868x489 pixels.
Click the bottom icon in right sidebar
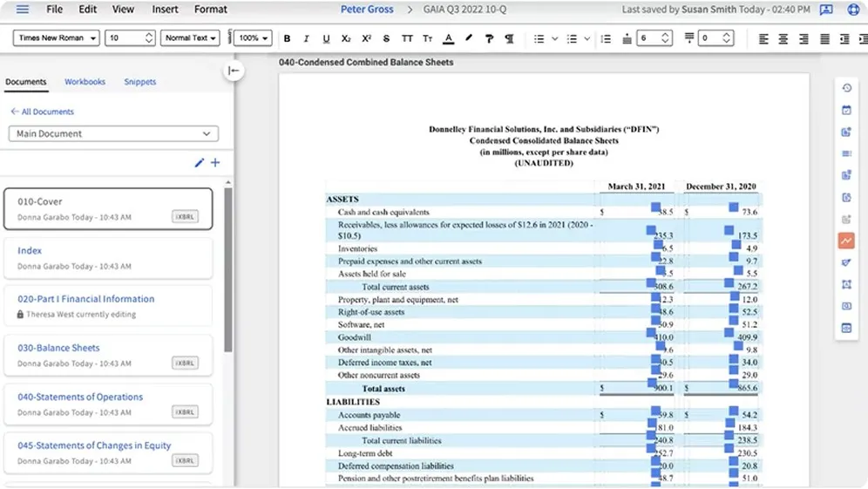tap(846, 328)
